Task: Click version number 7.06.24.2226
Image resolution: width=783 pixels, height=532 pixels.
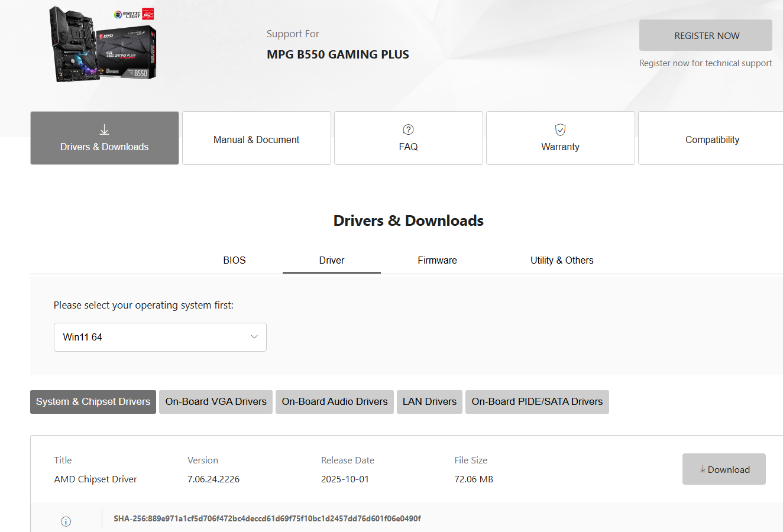Action: coord(213,479)
